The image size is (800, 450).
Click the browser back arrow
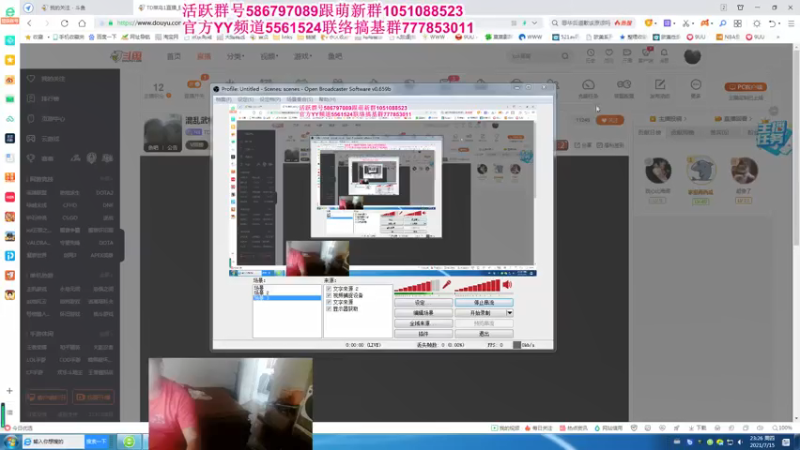[x=30, y=23]
